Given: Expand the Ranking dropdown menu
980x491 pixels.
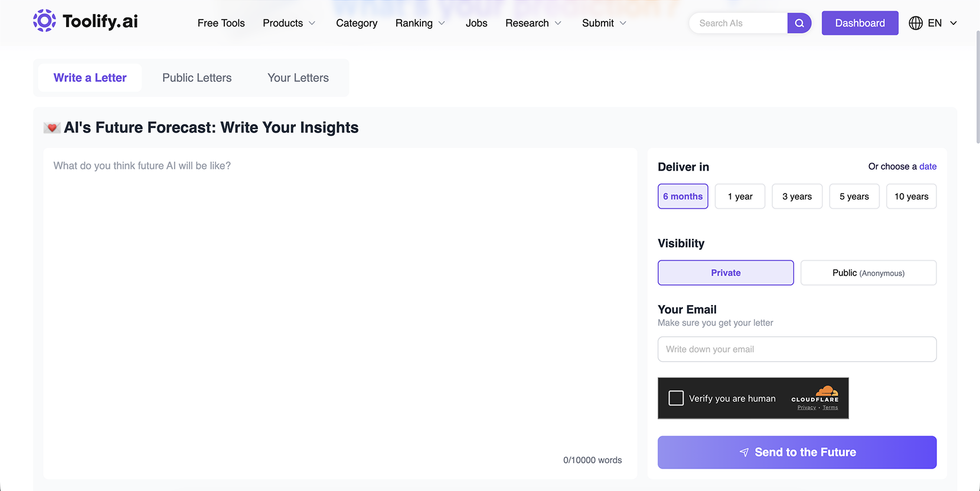Looking at the screenshot, I should (420, 23).
